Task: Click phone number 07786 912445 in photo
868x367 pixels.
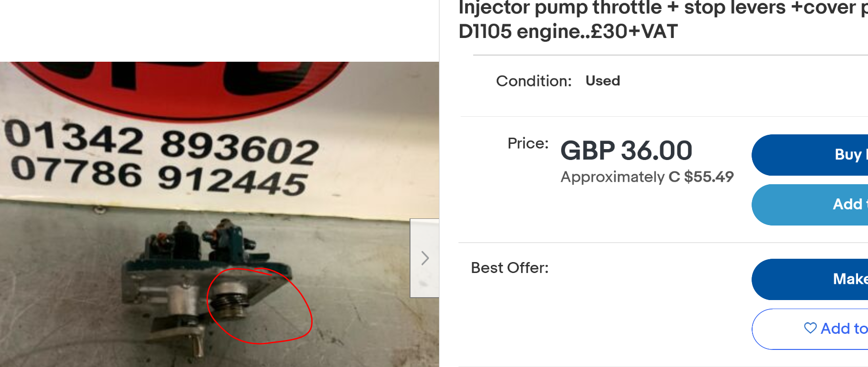Action: (x=159, y=176)
